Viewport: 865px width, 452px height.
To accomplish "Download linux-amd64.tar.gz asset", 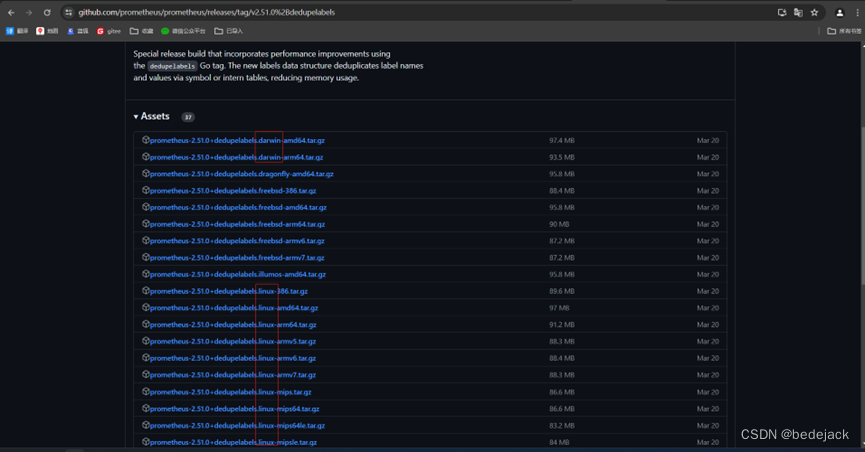I will [x=234, y=308].
